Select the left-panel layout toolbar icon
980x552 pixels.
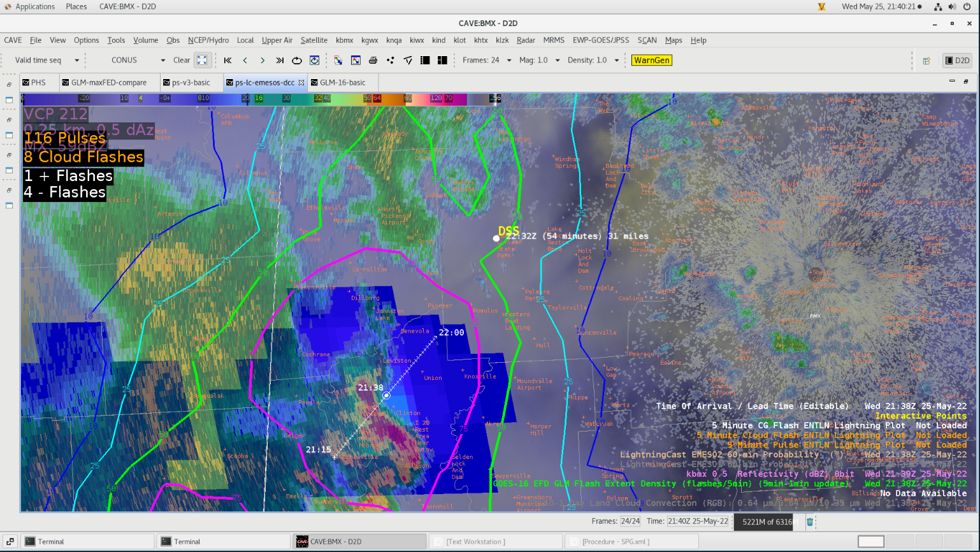pos(425,60)
